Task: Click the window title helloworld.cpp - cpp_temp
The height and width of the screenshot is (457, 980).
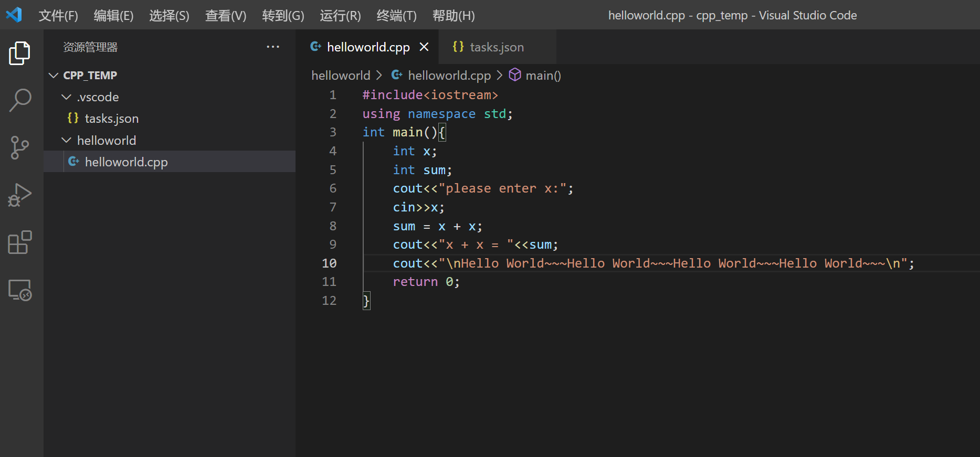Action: click(x=732, y=15)
